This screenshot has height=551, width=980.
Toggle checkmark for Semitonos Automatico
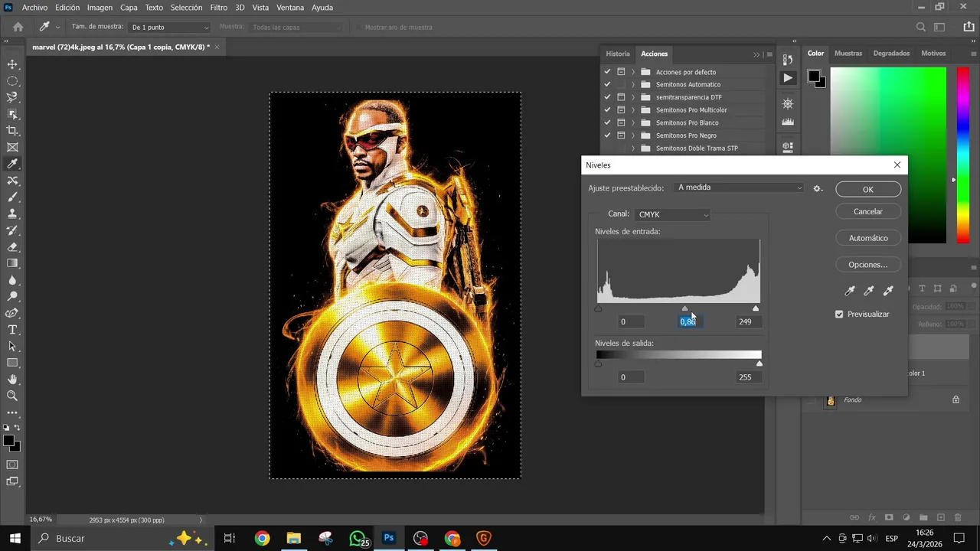[607, 84]
